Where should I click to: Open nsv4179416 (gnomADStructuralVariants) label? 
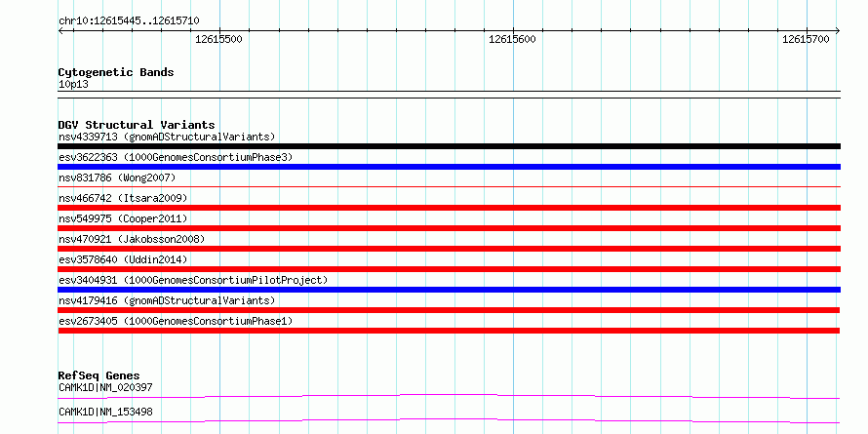pos(167,300)
